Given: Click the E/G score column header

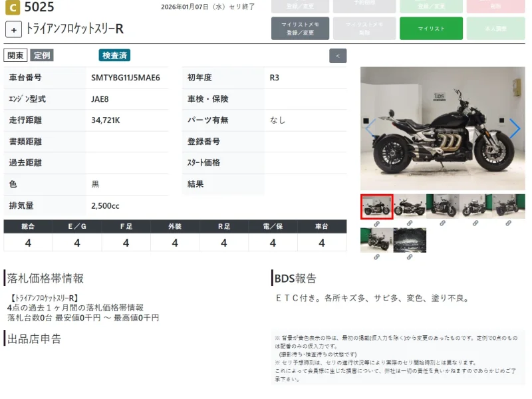Looking at the screenshot, I should (x=77, y=226).
